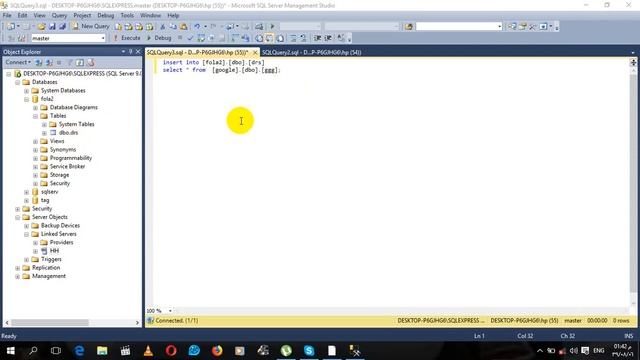Open the Tools menu

click(127, 15)
